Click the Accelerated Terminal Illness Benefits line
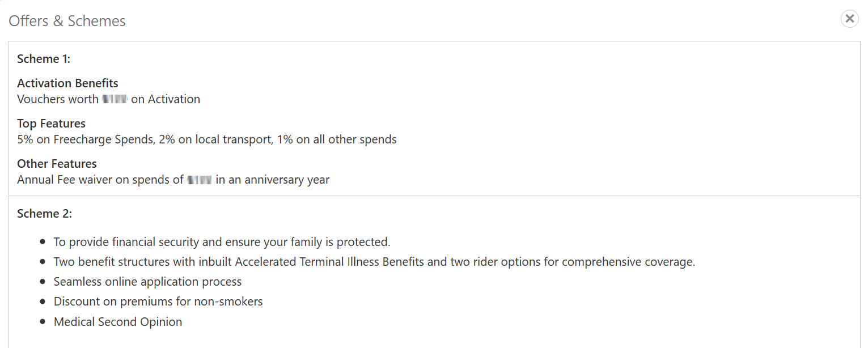This screenshot has height=348, width=868. click(374, 262)
